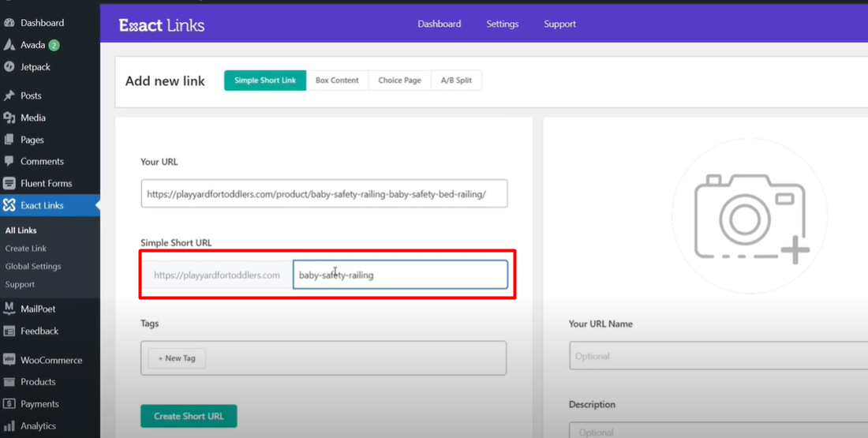The image size is (868, 438).
Task: Click the MailPoet M icon
Action: pos(9,309)
